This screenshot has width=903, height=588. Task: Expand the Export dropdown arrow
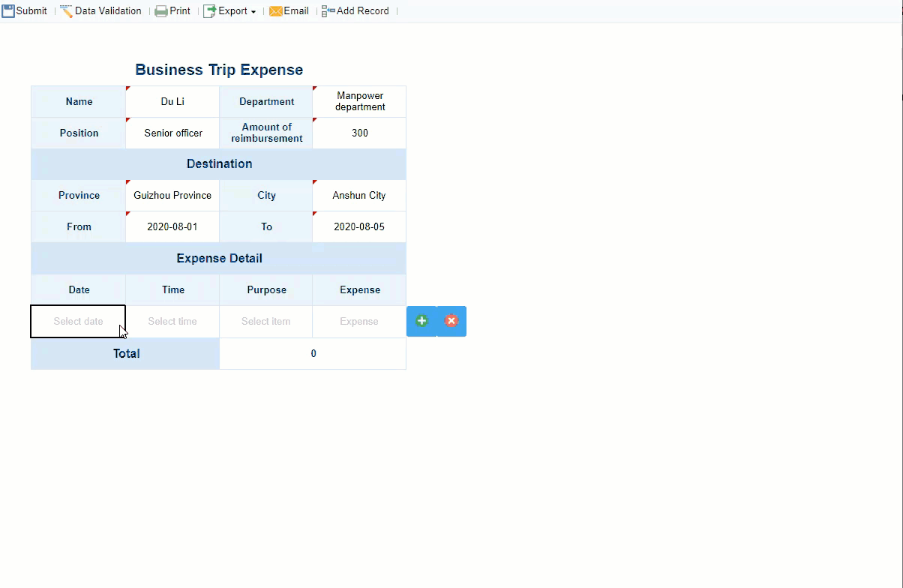253,12
